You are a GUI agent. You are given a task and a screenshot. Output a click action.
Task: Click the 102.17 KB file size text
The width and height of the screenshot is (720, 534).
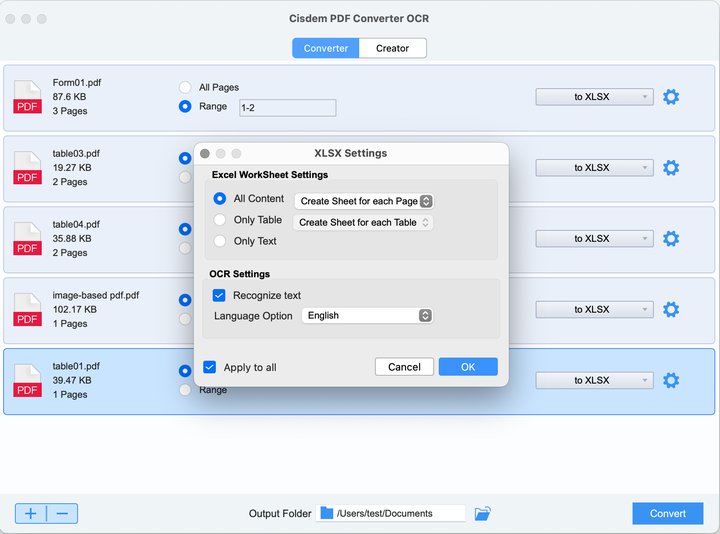(74, 309)
